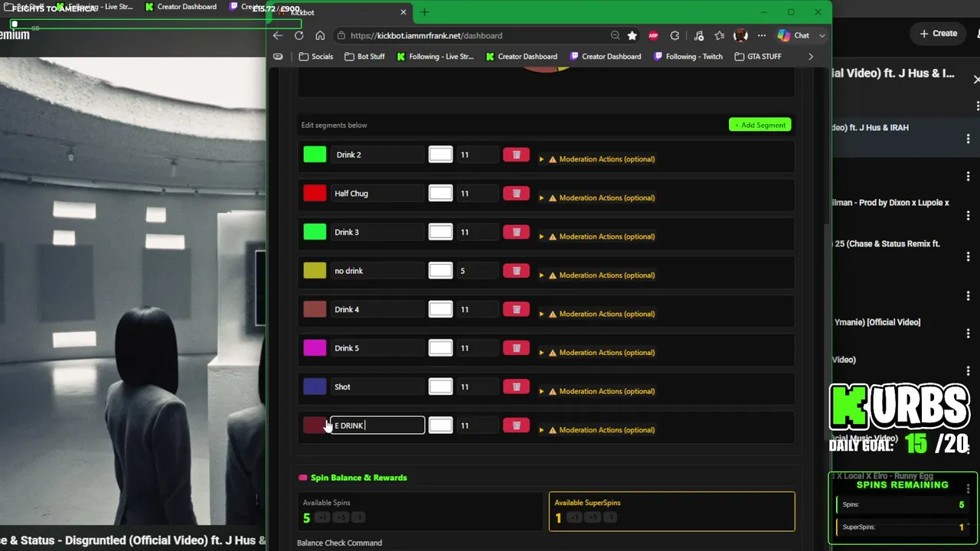Open the blue color swatch for Shot
The image size is (980, 551).
point(315,386)
